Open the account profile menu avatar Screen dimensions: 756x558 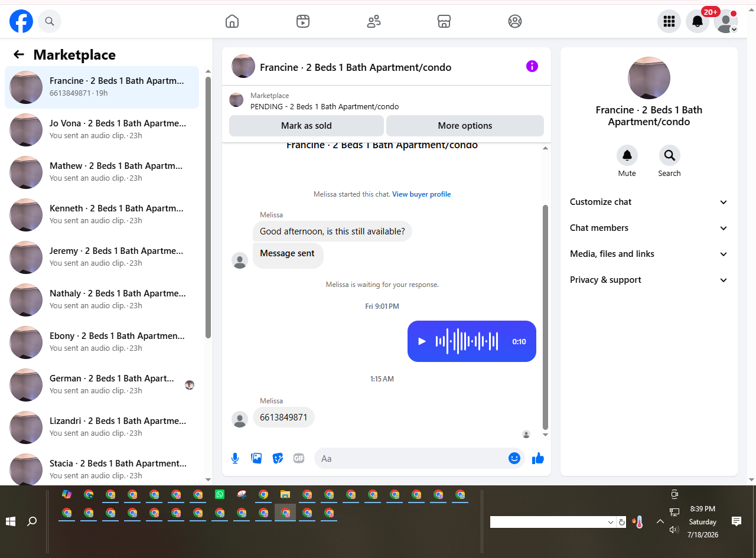point(726,21)
